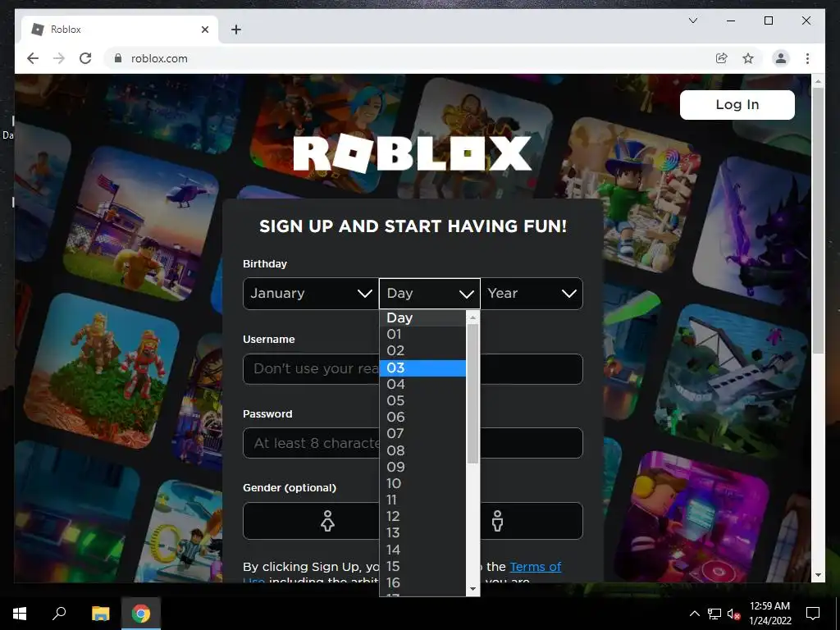
Task: Open Windows notification center
Action: tap(813, 614)
